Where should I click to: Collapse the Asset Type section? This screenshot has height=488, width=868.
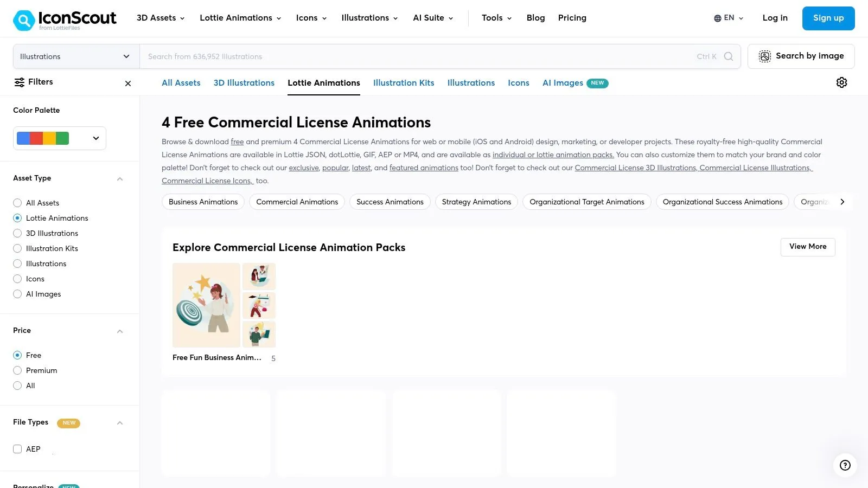click(120, 178)
